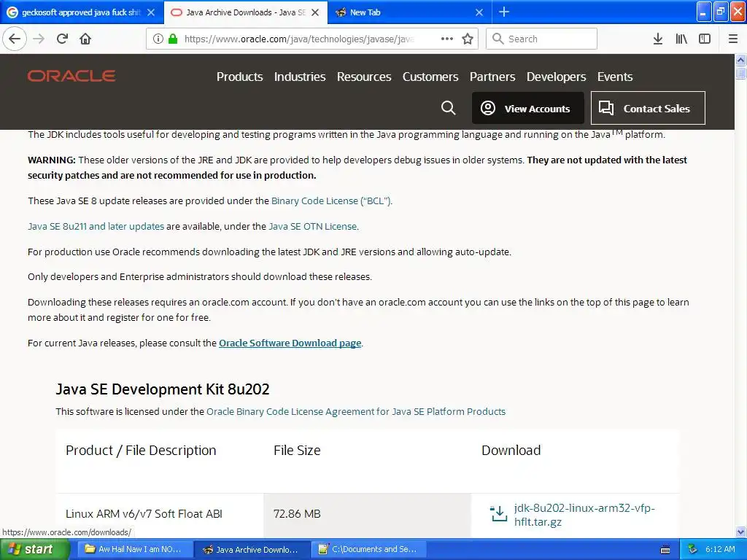Switch to C:\Documents and Se... taskbar item
Image resolution: width=747 pixels, height=560 pixels.
coord(368,549)
